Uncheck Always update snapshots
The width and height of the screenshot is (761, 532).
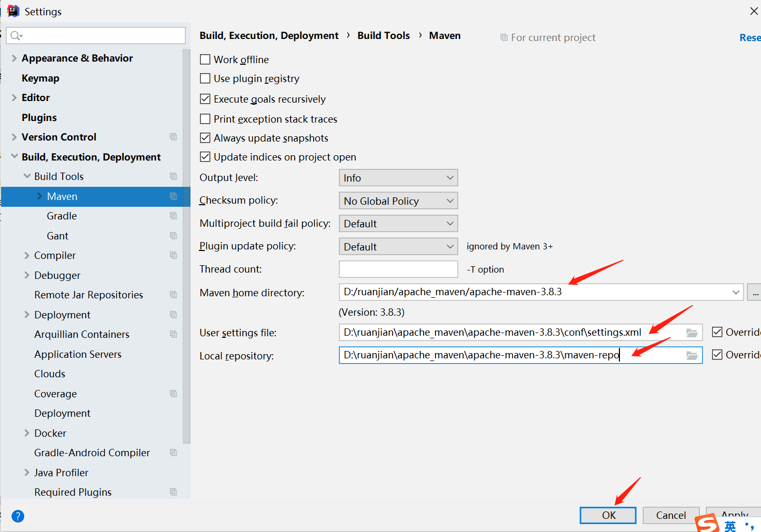(205, 138)
